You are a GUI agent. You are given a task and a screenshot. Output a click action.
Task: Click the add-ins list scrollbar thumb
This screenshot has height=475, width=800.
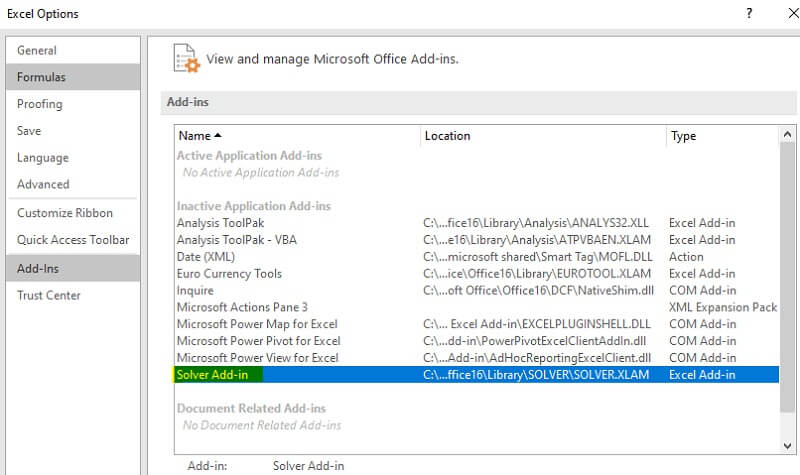point(787,278)
